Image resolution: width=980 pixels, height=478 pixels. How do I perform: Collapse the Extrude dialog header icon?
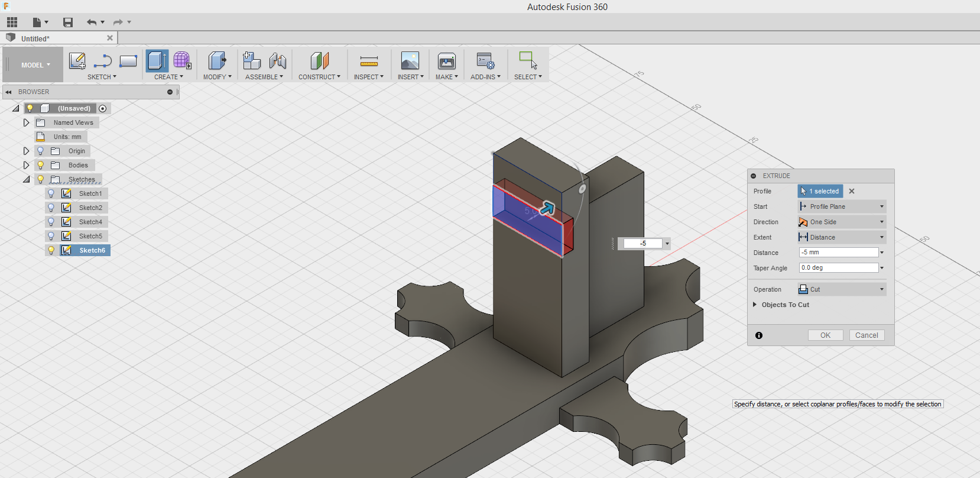point(754,176)
